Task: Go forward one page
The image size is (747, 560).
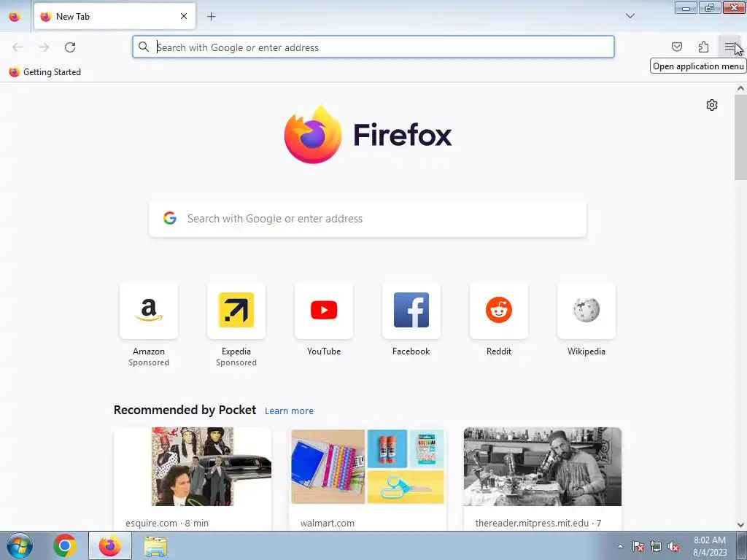Action: coord(44,47)
